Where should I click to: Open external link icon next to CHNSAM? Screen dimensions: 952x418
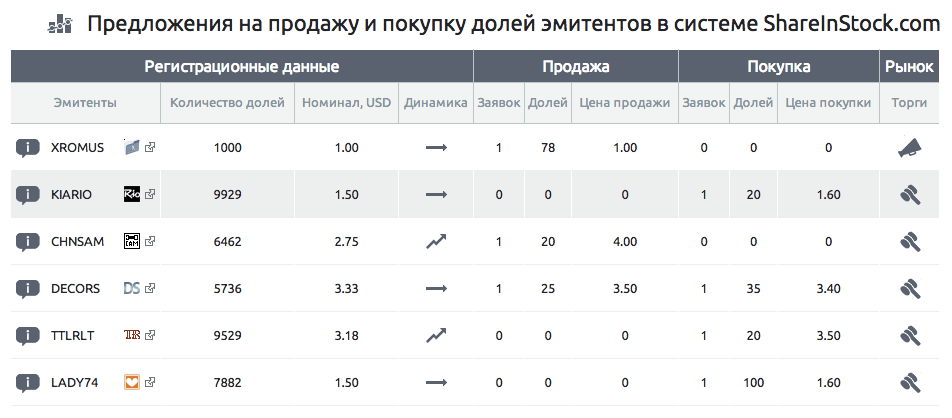point(150,241)
